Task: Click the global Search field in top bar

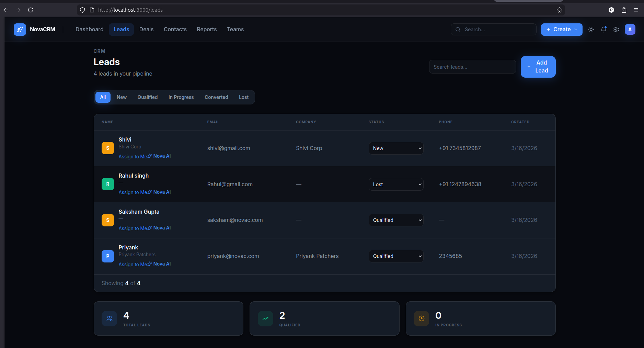Action: click(x=494, y=30)
